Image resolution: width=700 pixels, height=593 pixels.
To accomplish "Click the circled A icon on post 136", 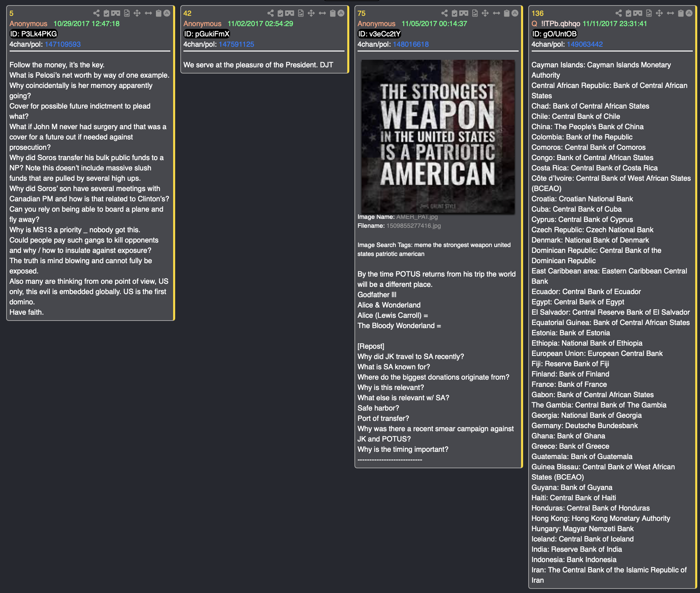I will click(x=689, y=13).
